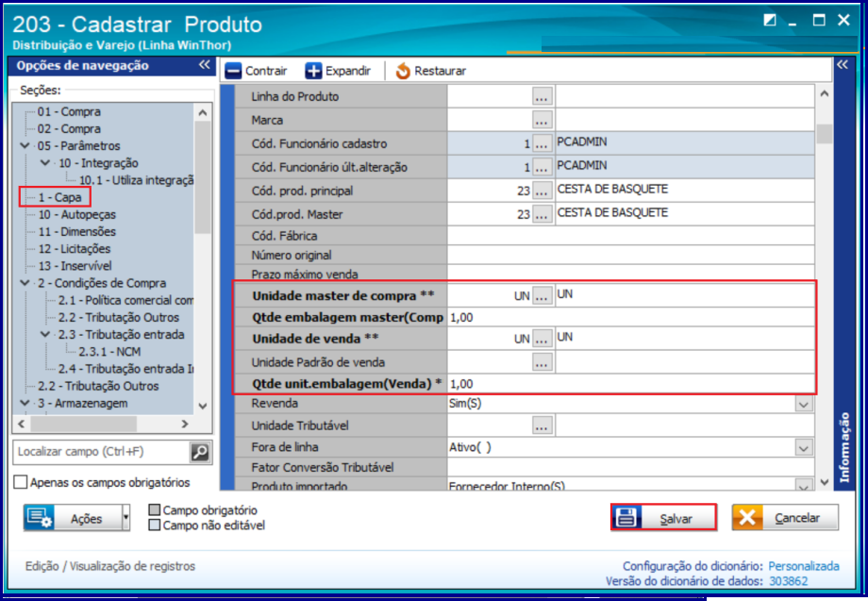Collapse 2.3 - Tributação entrada node
868x601 pixels.
coord(45,334)
